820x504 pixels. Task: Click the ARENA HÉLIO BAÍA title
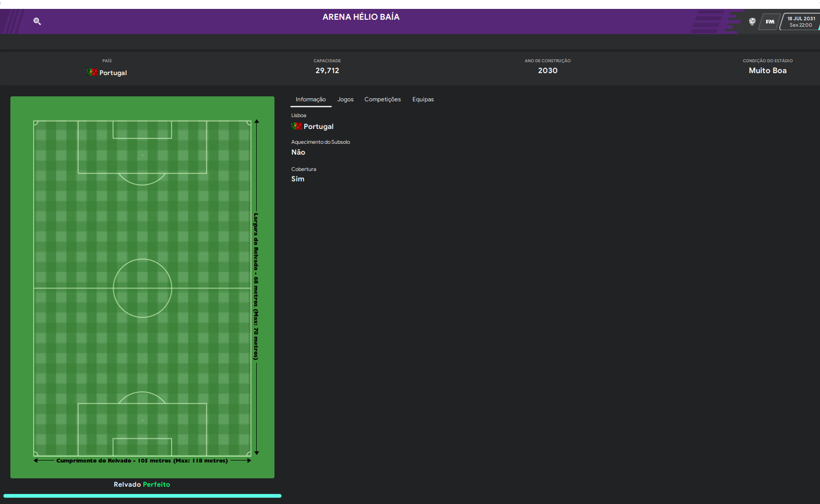361,17
